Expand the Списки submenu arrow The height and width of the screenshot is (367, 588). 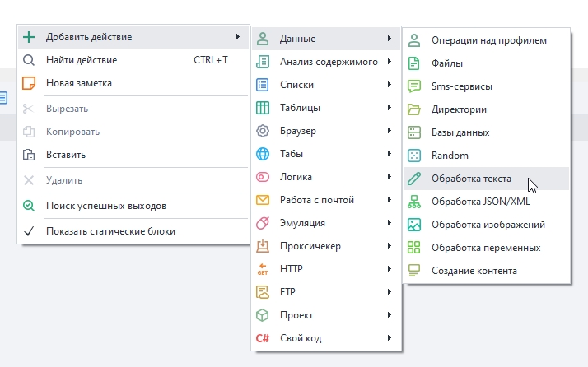[388, 85]
